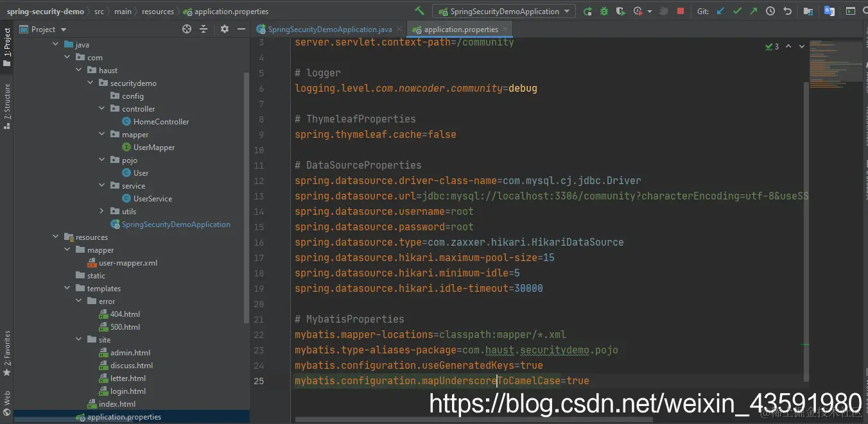Image resolution: width=868 pixels, height=424 pixels.
Task: Collapse the site folder
Action: point(79,339)
